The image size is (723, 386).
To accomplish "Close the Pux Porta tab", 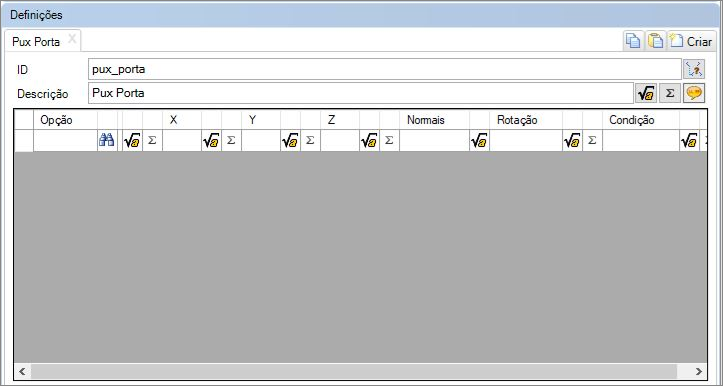I will (x=72, y=39).
